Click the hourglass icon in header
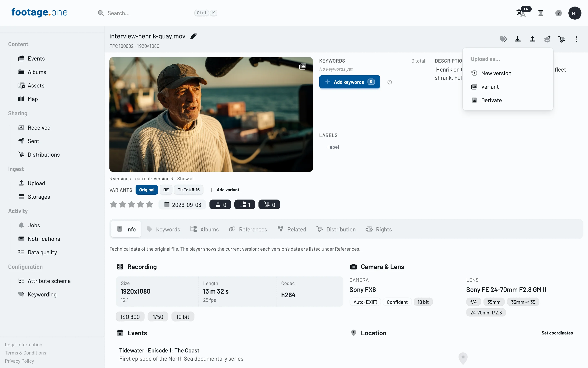Screen dimensions: 588x368 (x=541, y=13)
